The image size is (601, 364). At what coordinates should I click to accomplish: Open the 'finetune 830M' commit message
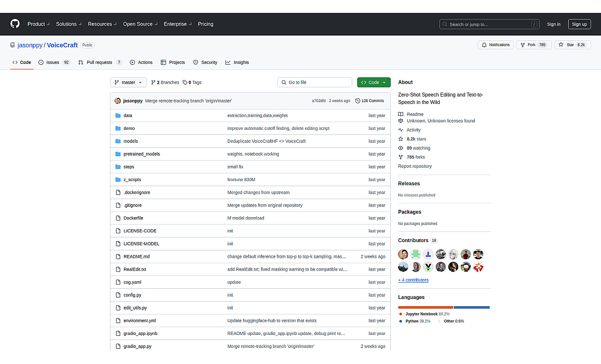[241, 180]
